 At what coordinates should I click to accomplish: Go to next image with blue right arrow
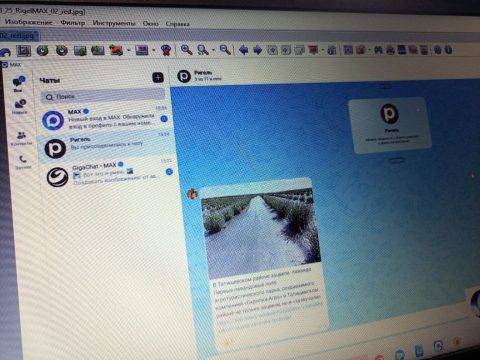coord(258,50)
